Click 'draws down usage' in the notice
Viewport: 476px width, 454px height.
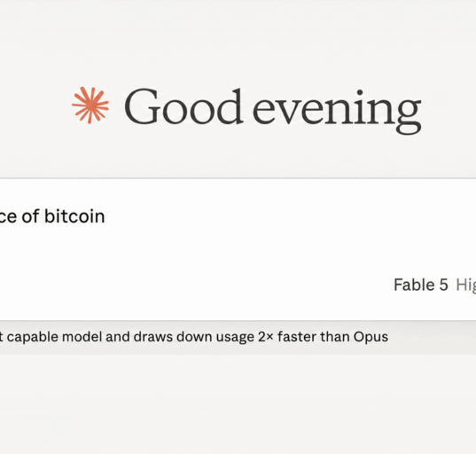tap(193, 337)
